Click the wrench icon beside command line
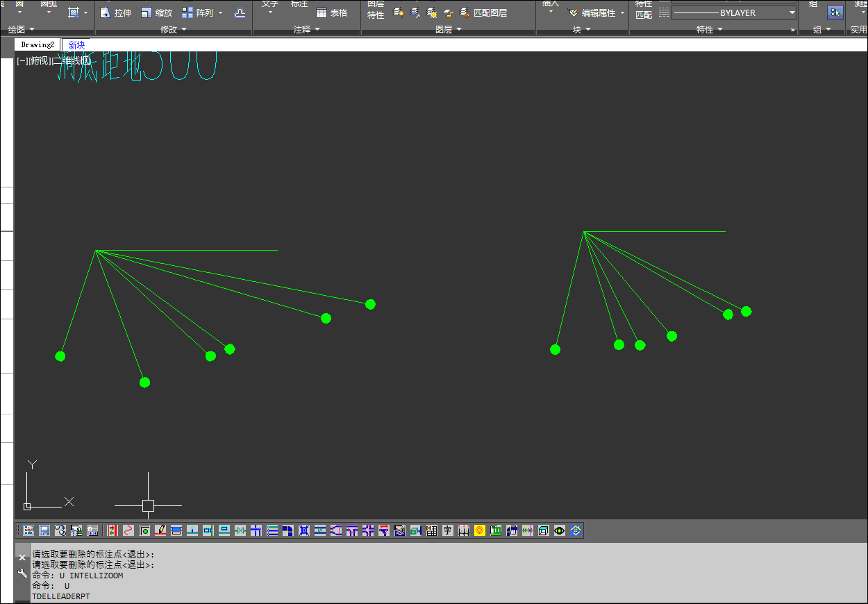The image size is (868, 604). pyautogui.click(x=22, y=573)
